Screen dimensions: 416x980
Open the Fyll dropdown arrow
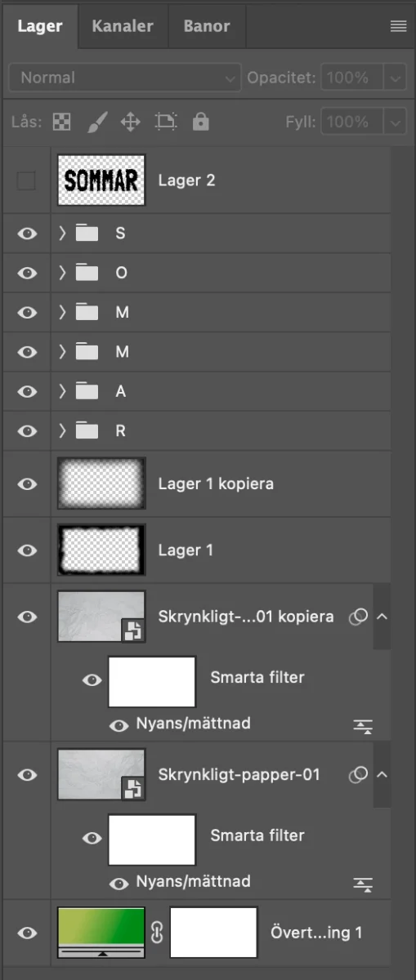tap(396, 122)
